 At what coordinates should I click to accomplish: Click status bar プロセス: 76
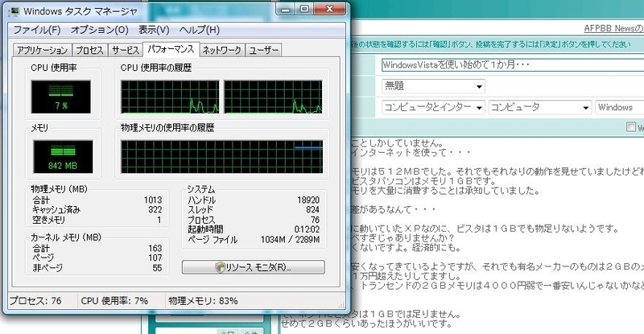tap(35, 301)
